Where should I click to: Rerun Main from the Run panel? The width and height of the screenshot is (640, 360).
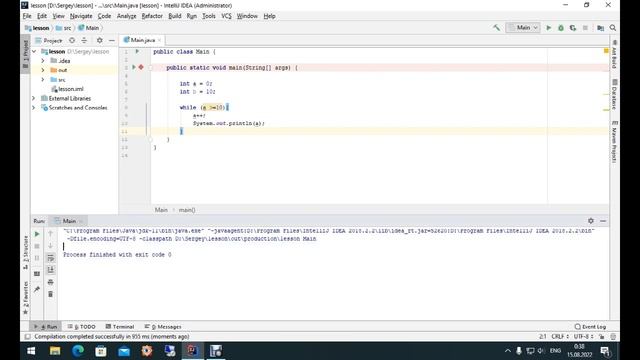(x=37, y=234)
